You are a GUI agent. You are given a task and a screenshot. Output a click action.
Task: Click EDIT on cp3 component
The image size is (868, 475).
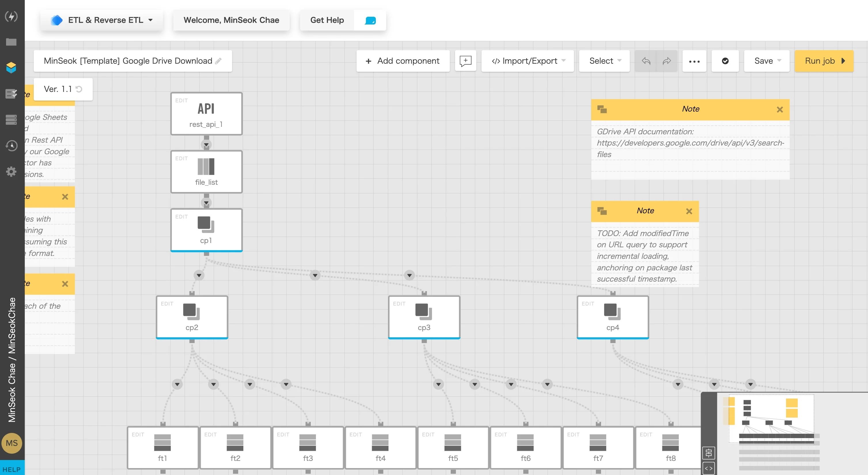tap(399, 304)
